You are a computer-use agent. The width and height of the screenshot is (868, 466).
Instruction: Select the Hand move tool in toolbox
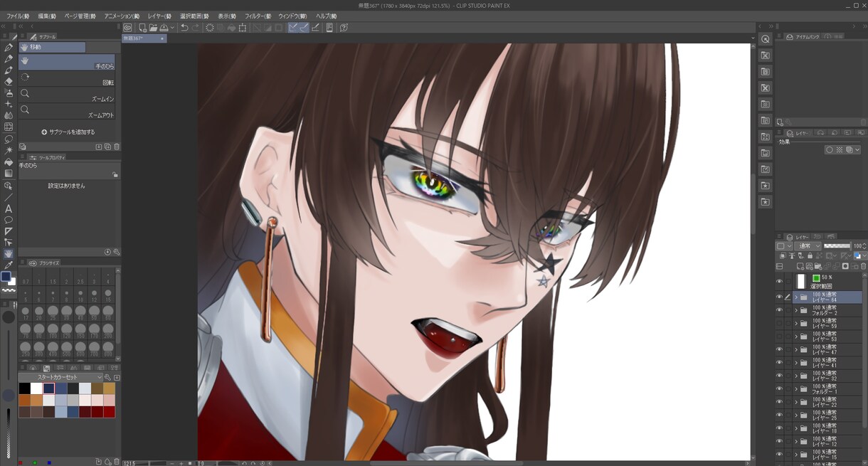tap(9, 254)
